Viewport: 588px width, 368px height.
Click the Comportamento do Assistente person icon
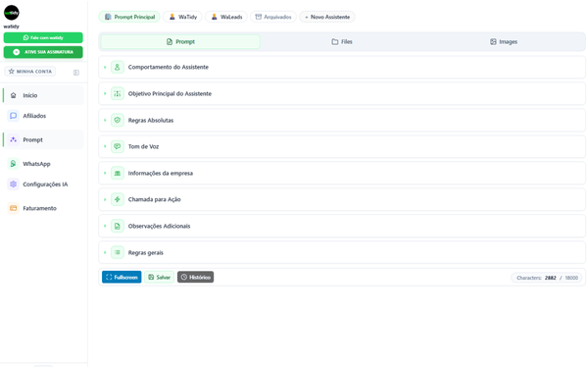(118, 67)
